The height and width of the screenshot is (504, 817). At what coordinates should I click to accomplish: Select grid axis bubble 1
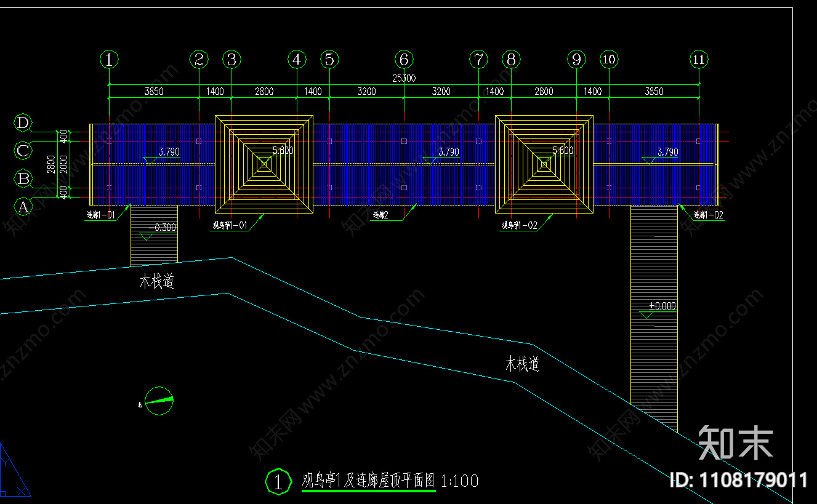[x=109, y=60]
